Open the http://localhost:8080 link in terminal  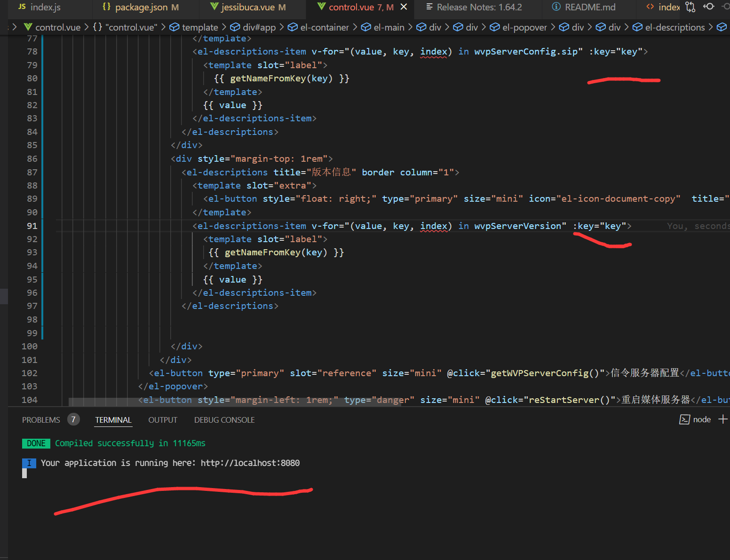pos(250,463)
